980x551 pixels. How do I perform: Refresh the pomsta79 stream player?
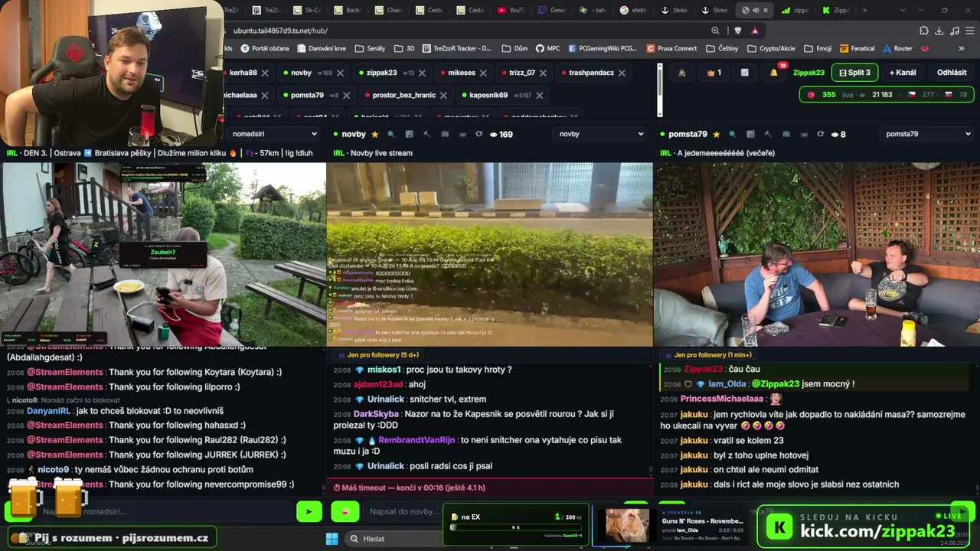tap(821, 134)
